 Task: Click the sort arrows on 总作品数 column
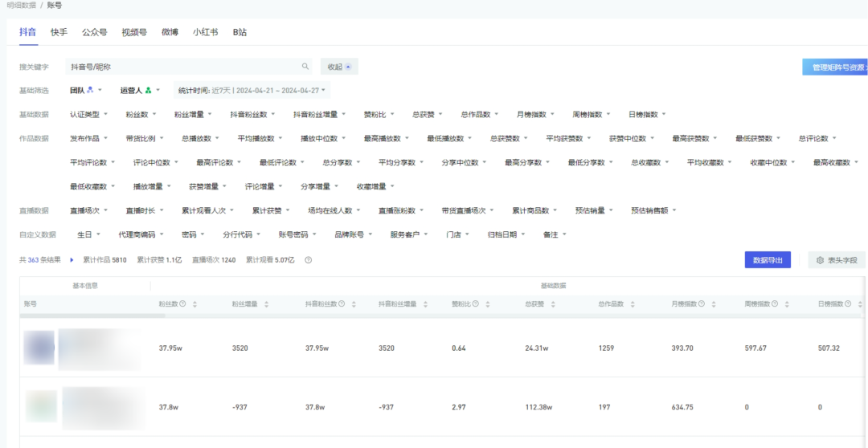[x=633, y=304]
